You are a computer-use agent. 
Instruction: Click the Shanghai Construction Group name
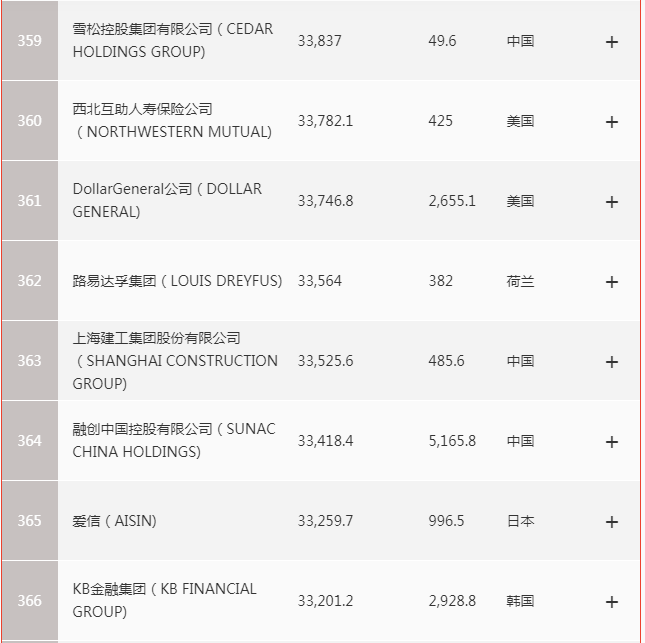(x=175, y=360)
